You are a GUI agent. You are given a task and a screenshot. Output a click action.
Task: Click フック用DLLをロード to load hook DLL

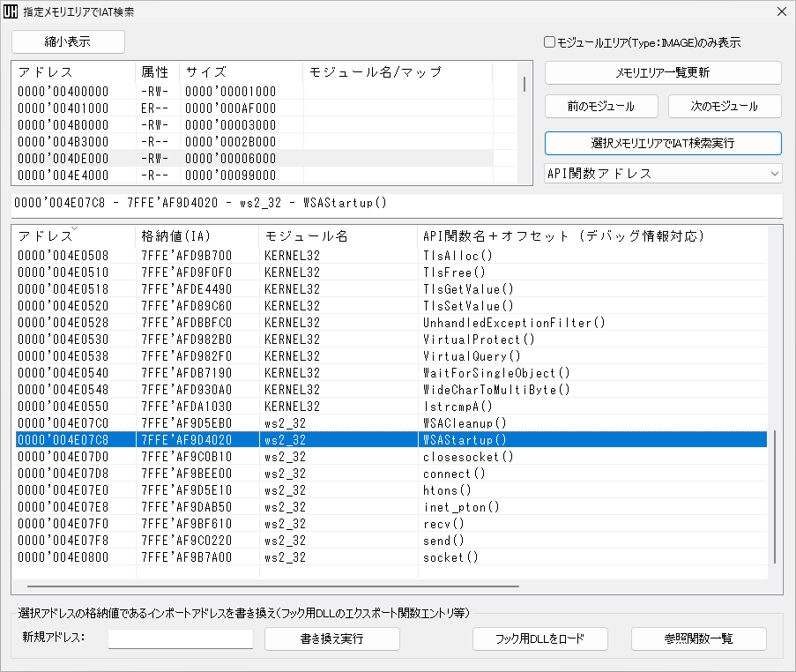pyautogui.click(x=540, y=639)
